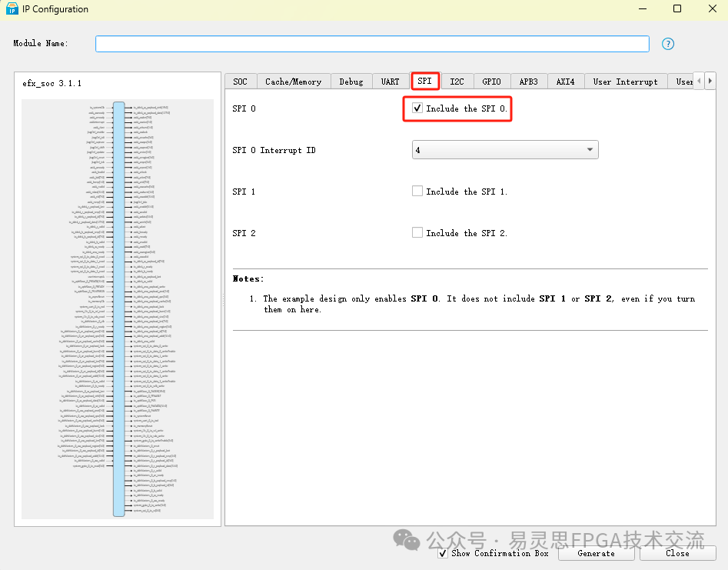Click the efx_soc block diagram preview
Image resolution: width=728 pixels, height=570 pixels.
click(x=118, y=308)
